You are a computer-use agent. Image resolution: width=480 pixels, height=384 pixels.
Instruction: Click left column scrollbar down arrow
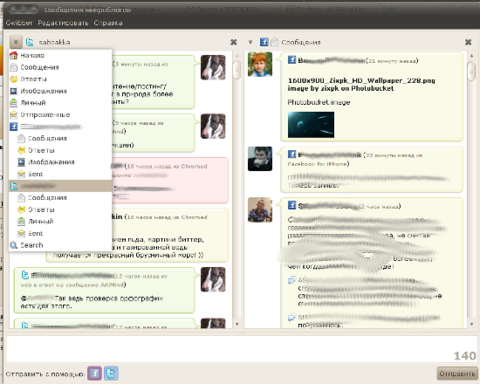(237, 324)
